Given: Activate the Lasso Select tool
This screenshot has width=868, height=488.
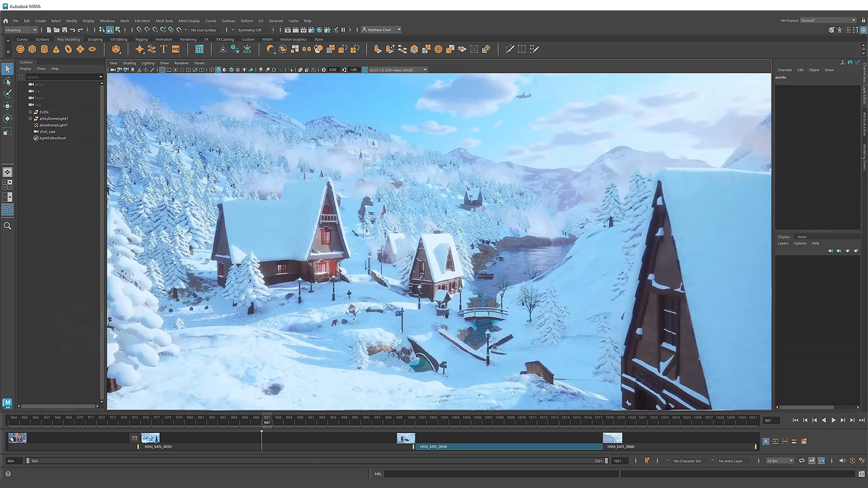Looking at the screenshot, I should coord(8,82).
